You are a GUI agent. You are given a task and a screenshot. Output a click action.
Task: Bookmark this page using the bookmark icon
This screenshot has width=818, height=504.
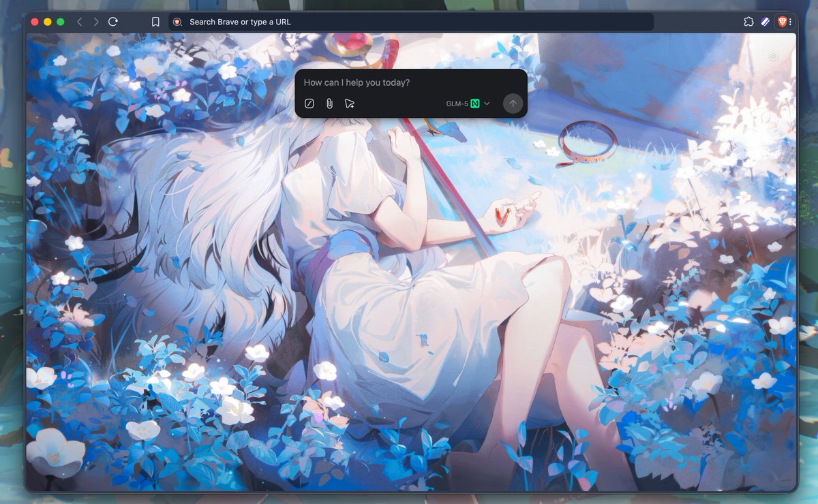pyautogui.click(x=155, y=22)
